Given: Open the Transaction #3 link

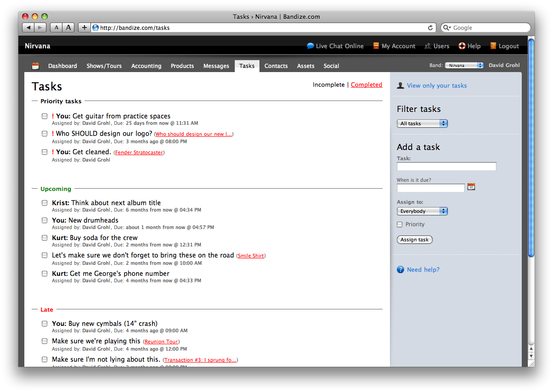Looking at the screenshot, I should tap(200, 360).
